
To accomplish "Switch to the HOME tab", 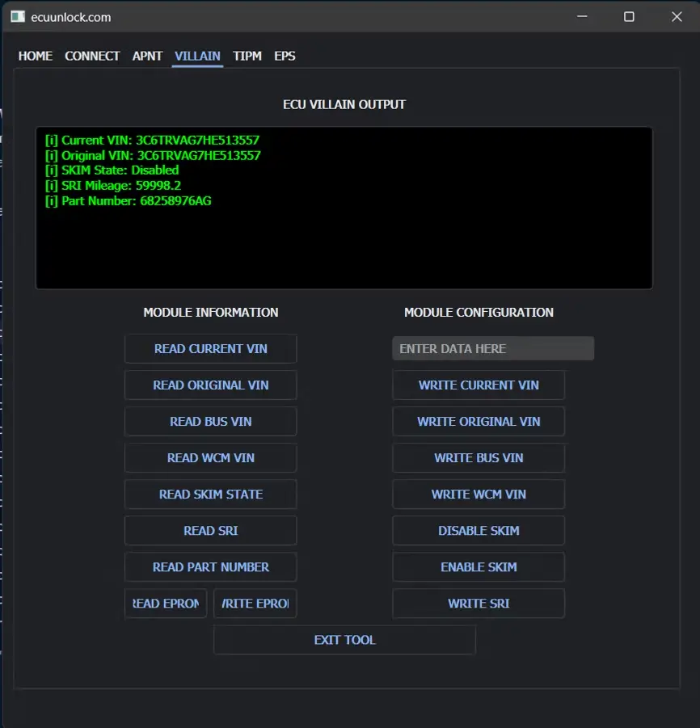I will point(36,56).
